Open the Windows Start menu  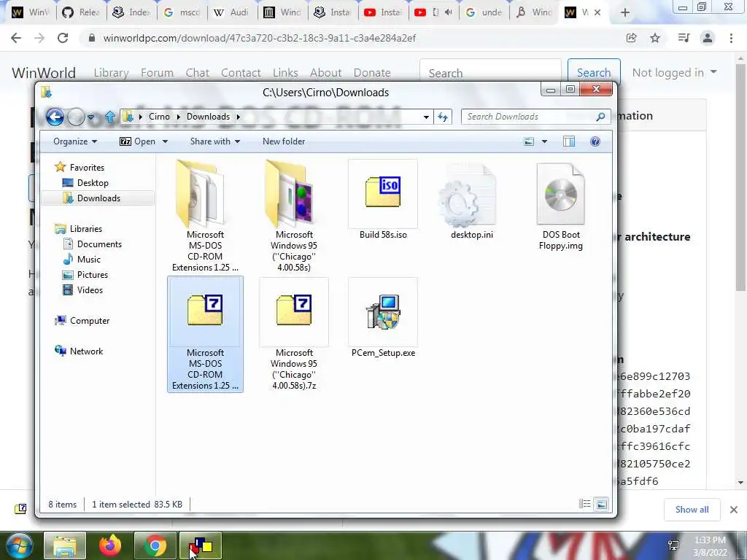click(x=19, y=545)
